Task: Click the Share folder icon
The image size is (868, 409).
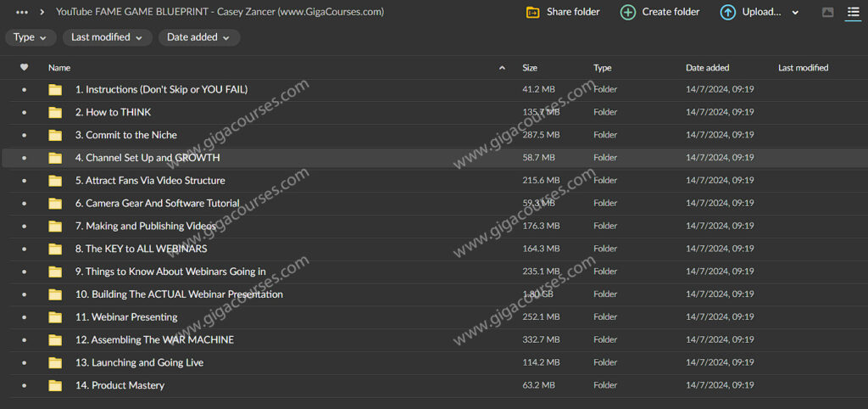Action: (x=532, y=12)
